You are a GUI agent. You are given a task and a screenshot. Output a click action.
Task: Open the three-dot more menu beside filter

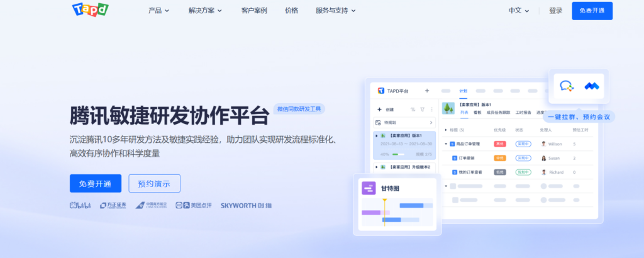click(x=431, y=109)
